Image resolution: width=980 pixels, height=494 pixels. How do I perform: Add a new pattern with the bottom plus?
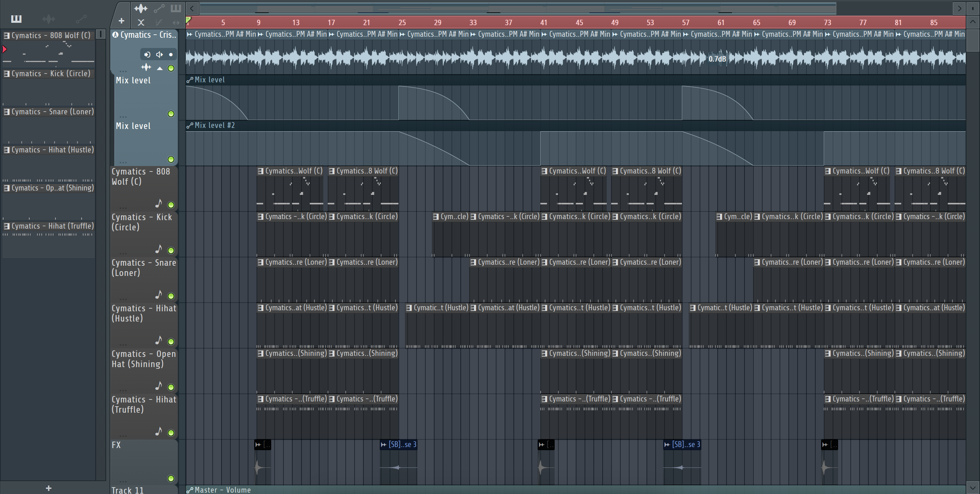[48, 488]
